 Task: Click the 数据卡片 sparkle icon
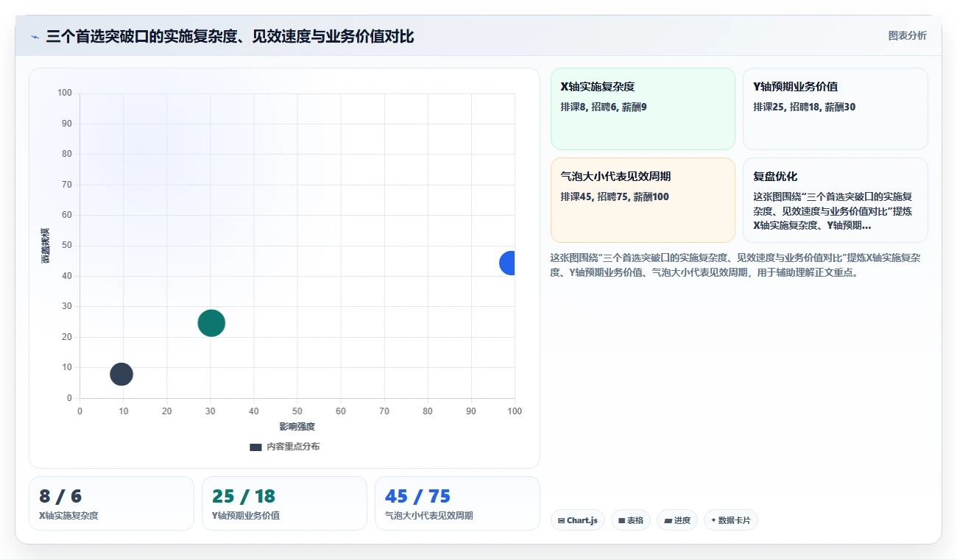pyautogui.click(x=713, y=520)
